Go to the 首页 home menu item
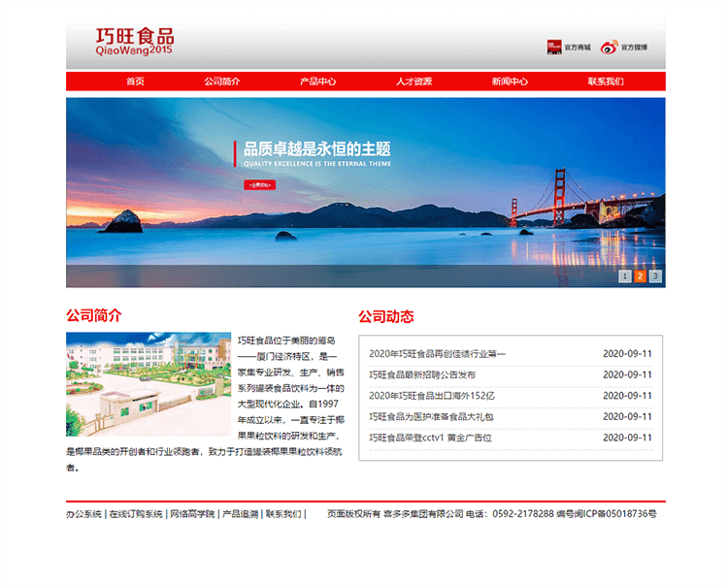728x585 pixels. point(135,81)
